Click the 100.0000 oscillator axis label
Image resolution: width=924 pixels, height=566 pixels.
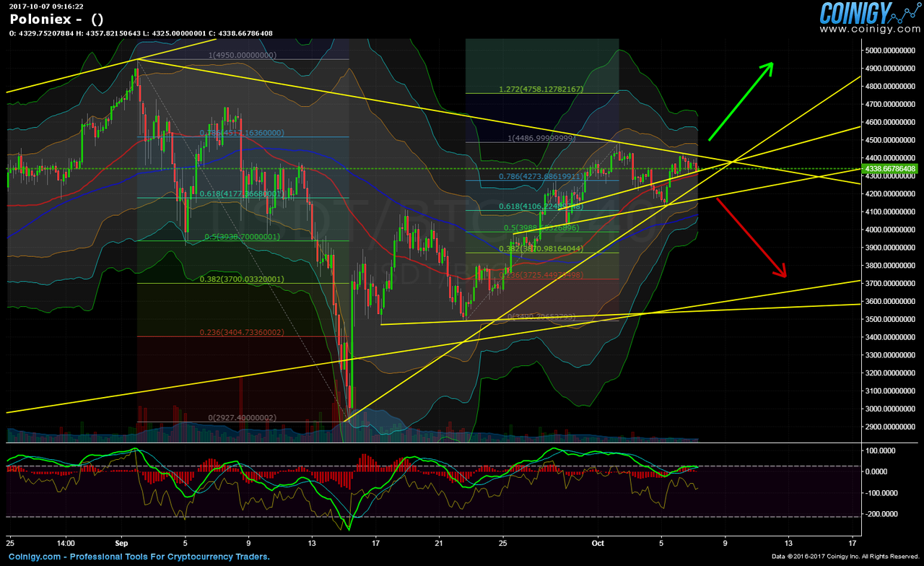click(882, 450)
